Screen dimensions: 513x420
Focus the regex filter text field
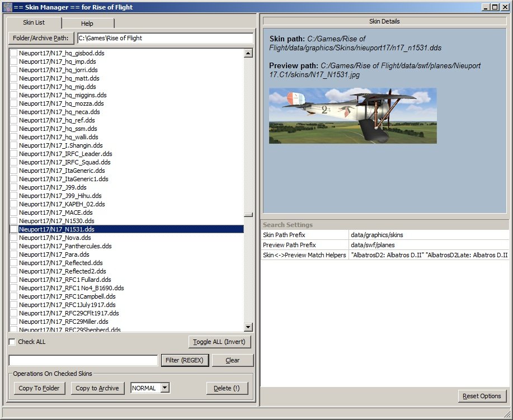[83, 360]
